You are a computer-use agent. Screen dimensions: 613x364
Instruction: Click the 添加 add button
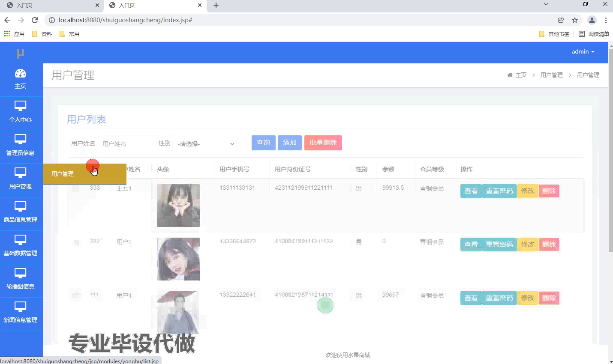(290, 143)
